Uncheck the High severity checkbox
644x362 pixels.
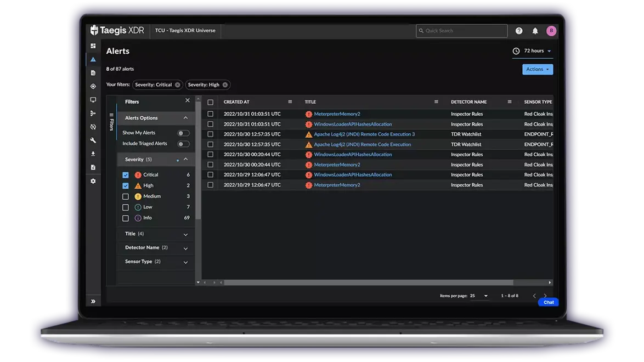[126, 186]
